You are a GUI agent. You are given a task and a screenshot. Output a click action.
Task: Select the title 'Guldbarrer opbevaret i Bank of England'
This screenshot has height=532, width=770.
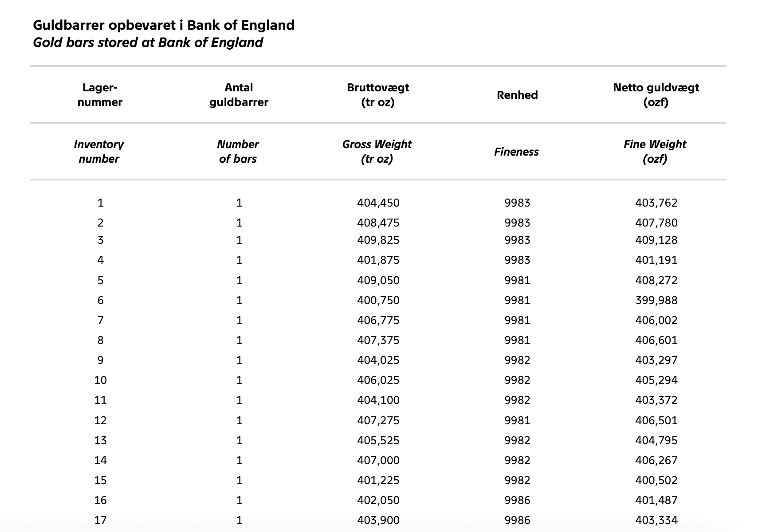point(164,25)
